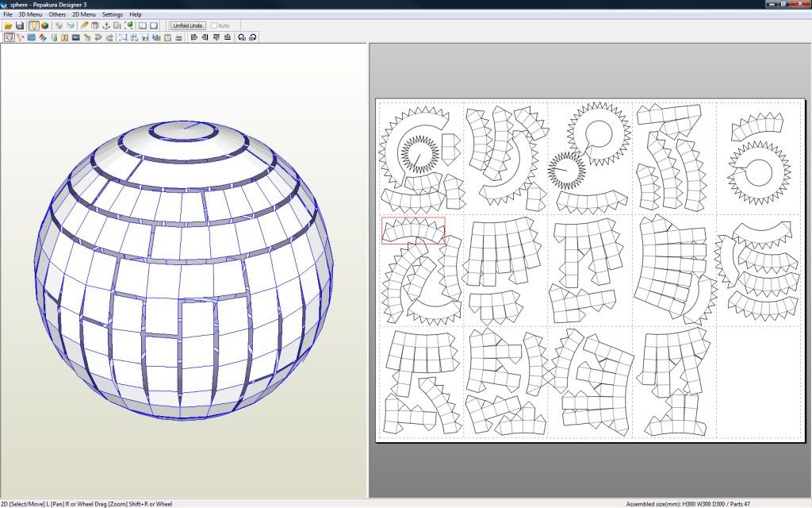Open the 3D Menu
Screen dimensions: 812x508
coord(30,14)
